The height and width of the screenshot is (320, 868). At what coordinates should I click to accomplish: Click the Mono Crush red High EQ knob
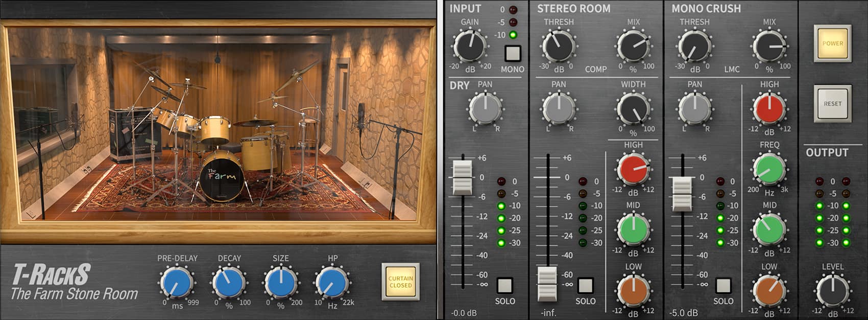point(769,108)
